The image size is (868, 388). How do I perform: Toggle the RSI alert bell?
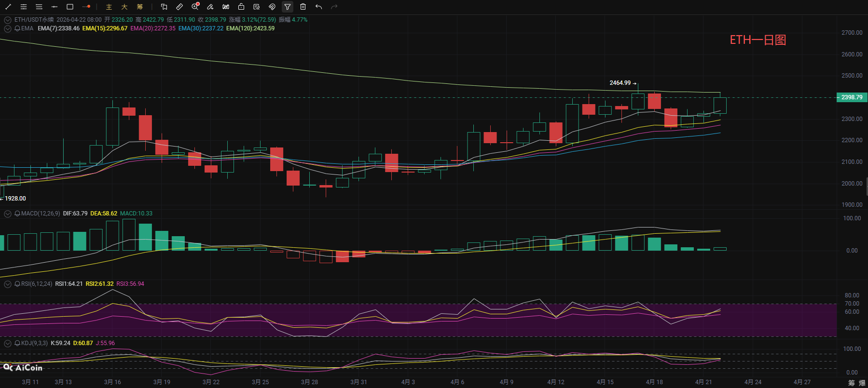(17, 284)
